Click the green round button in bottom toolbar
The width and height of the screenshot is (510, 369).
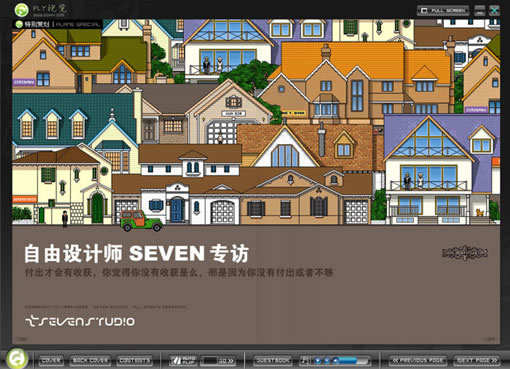tap(16, 359)
